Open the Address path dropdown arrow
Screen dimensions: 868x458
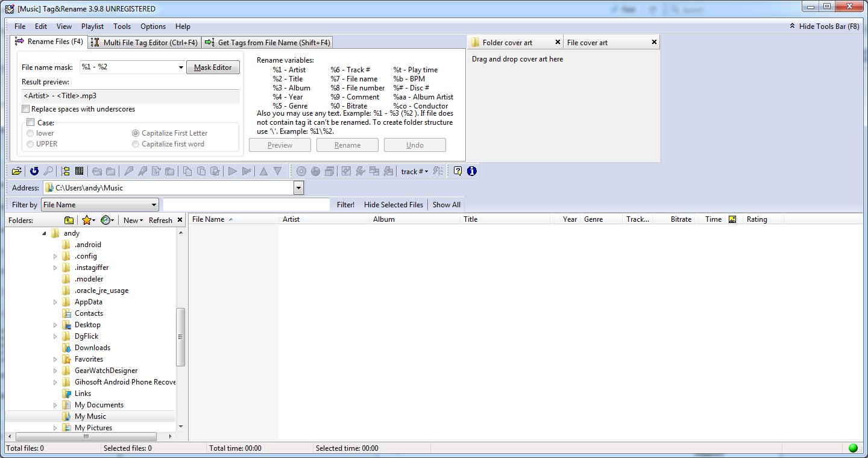tap(298, 188)
